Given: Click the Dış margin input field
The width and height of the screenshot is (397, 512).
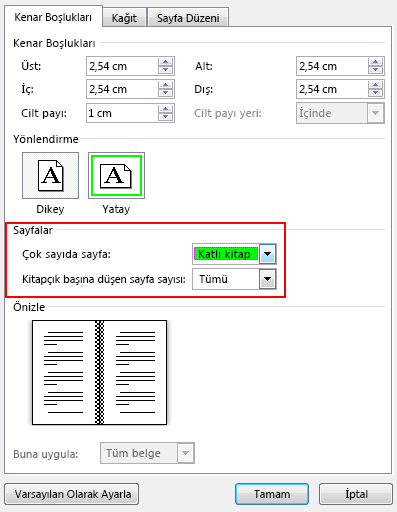Looking at the screenshot, I should point(332,89).
